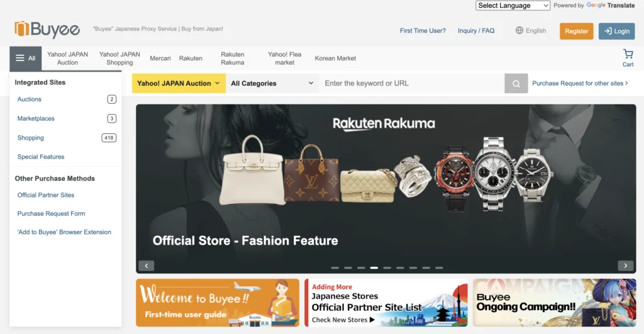This screenshot has width=644, height=334.
Task: Click the Login button
Action: tap(616, 31)
